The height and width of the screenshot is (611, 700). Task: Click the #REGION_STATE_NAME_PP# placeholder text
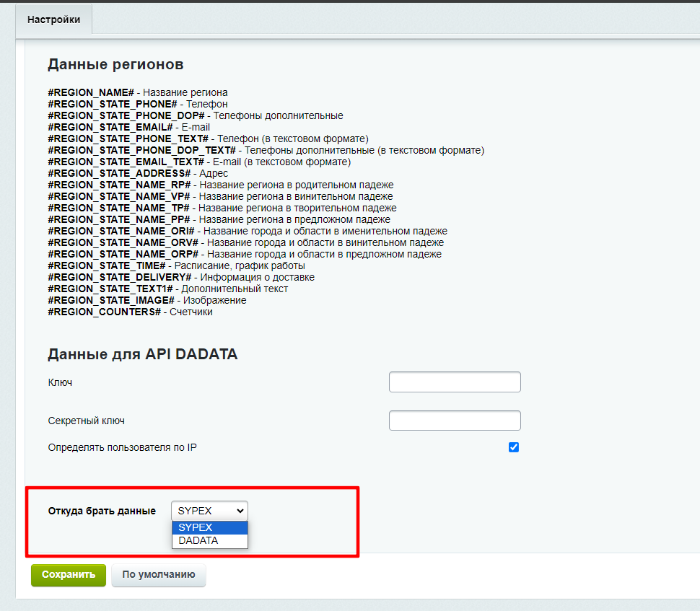pos(119,219)
